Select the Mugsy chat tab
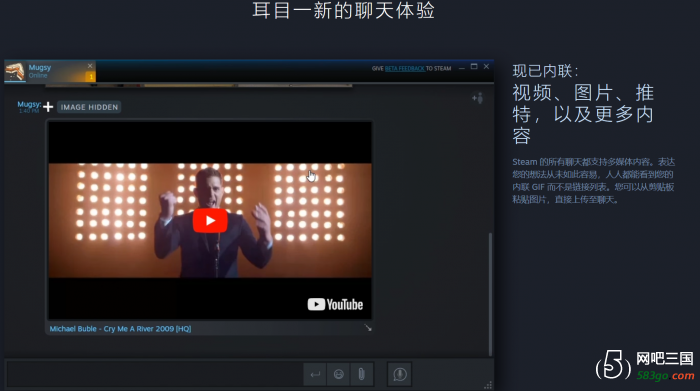This screenshot has height=391, width=700. click(x=50, y=71)
